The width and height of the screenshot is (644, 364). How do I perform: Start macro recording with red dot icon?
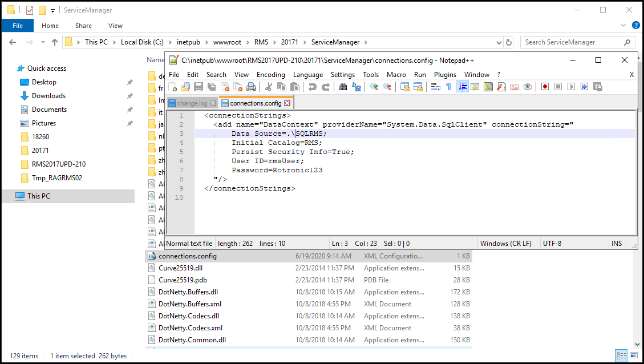[x=545, y=87]
